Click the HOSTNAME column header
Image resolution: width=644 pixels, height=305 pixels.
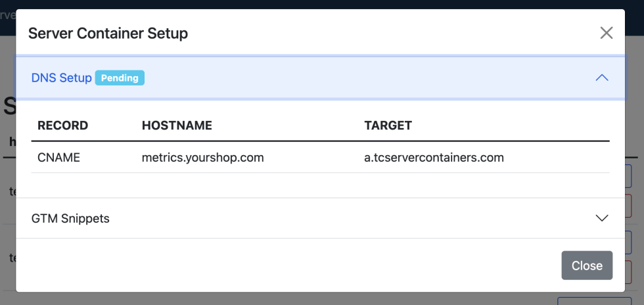177,126
